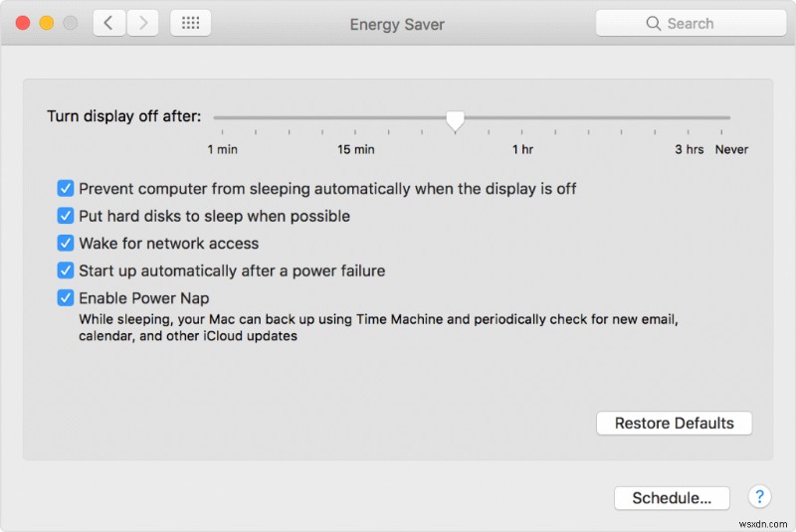Disable Wake for network access
This screenshot has width=796, height=532.
click(x=65, y=244)
